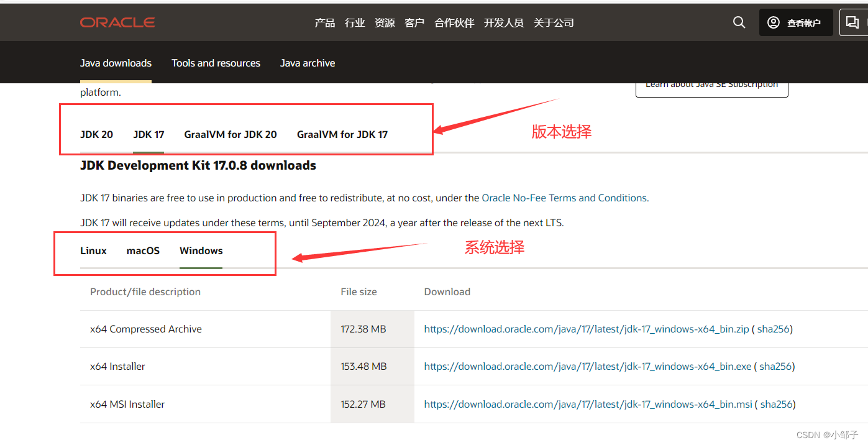Click the Download column header
The width and height of the screenshot is (868, 445).
(x=447, y=291)
